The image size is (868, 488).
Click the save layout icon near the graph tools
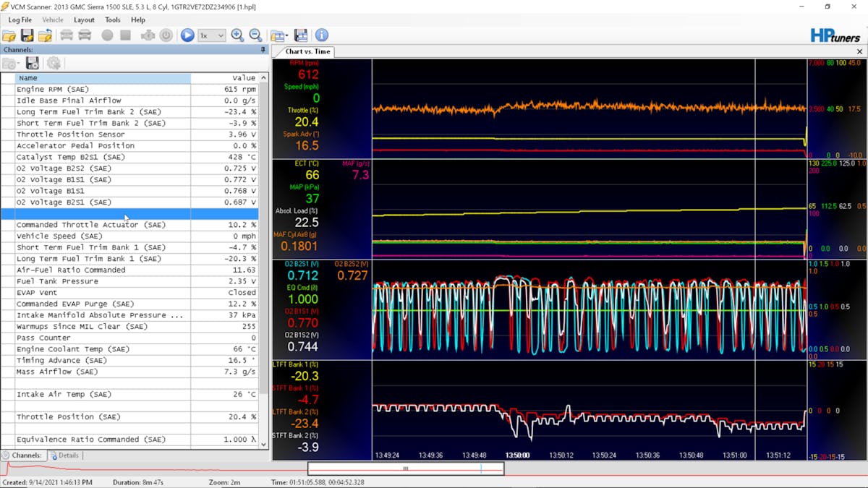tap(300, 35)
